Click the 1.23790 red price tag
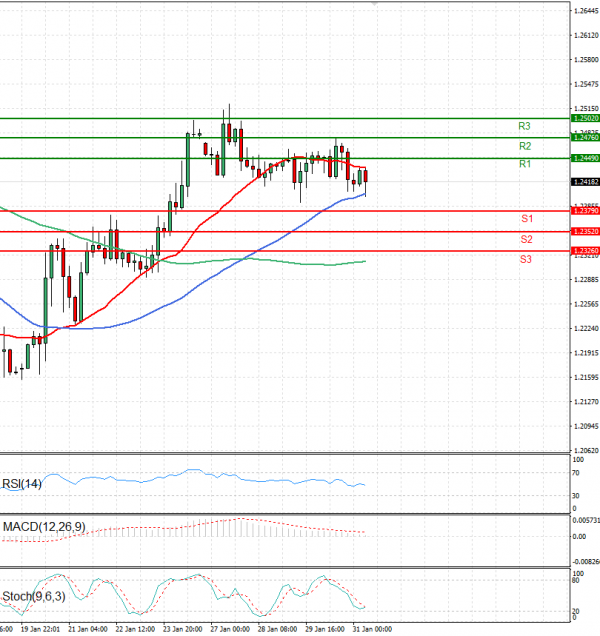The image size is (600, 636). [x=585, y=211]
